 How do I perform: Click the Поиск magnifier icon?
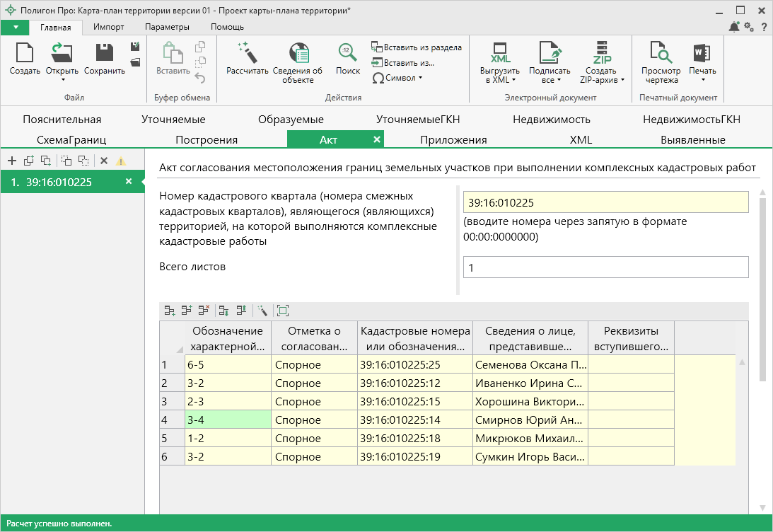[347, 53]
